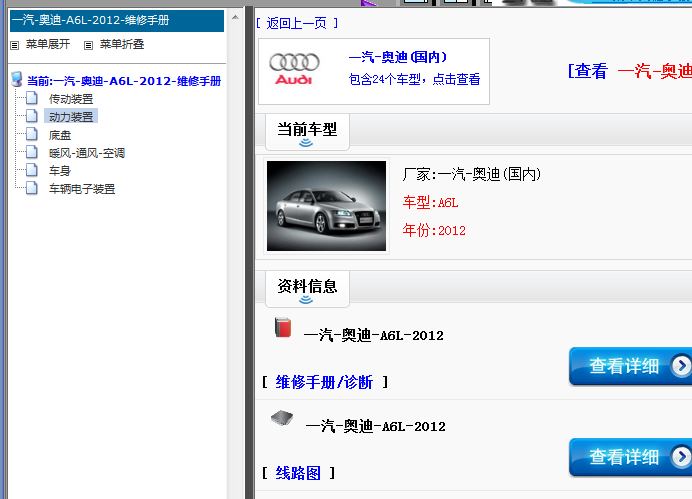Viewport: 692px width, 499px height.
Task: Open the 车辆电子装置 tree item
Action: point(82,189)
